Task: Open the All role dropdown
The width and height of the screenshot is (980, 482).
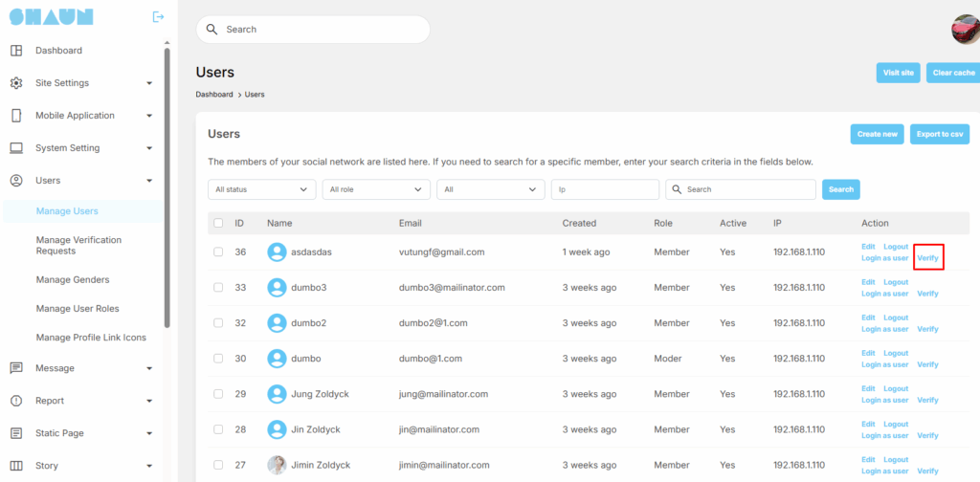Action: [376, 189]
